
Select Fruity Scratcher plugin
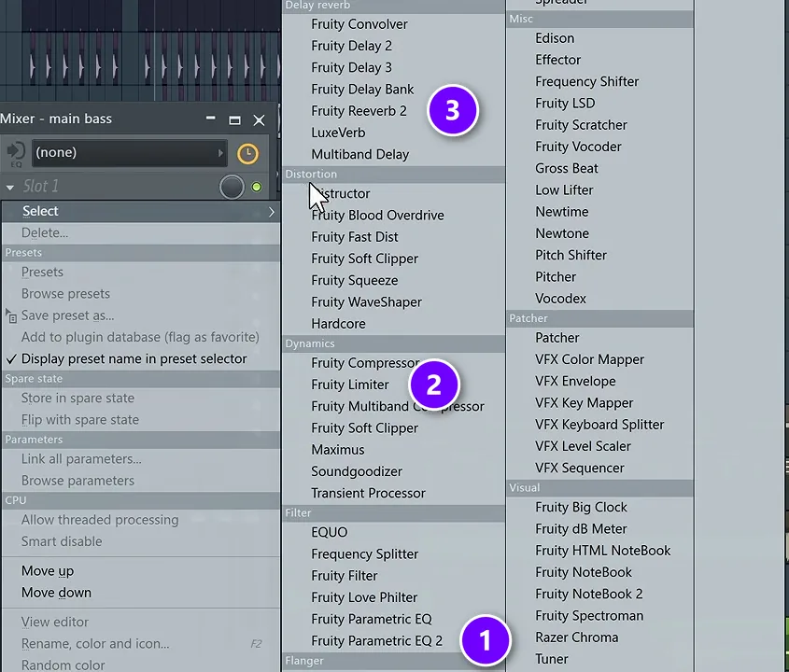tap(581, 125)
